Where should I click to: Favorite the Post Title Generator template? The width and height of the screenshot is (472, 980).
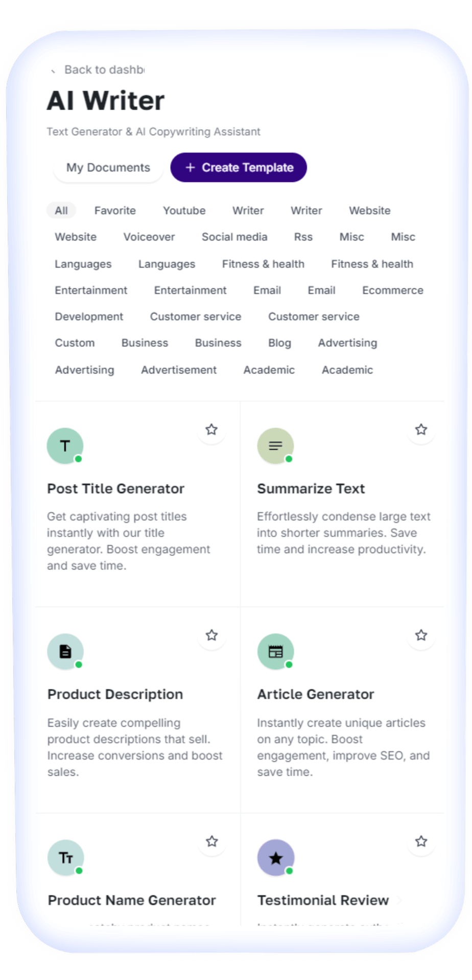coord(211,430)
